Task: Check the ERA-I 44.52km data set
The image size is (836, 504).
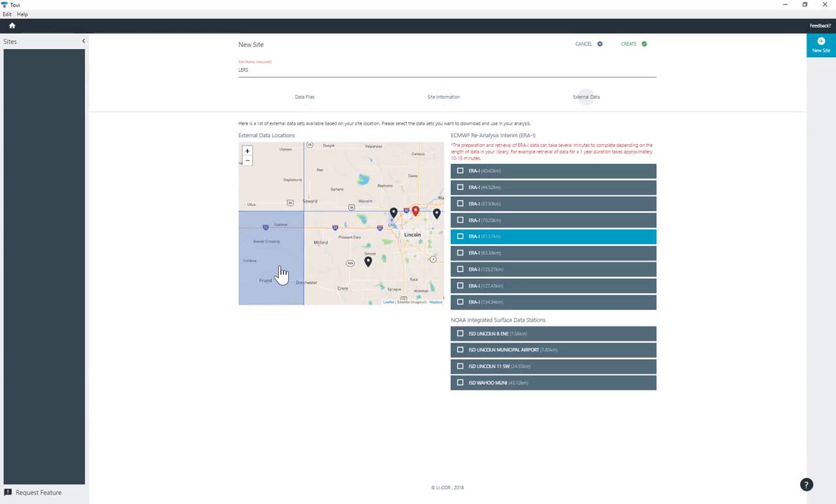Action: click(460, 187)
